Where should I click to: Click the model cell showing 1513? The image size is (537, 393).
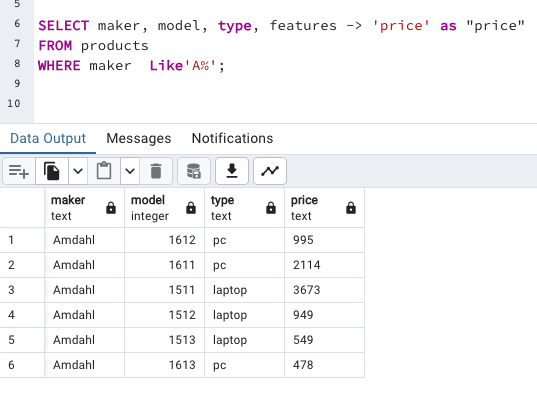point(164,340)
